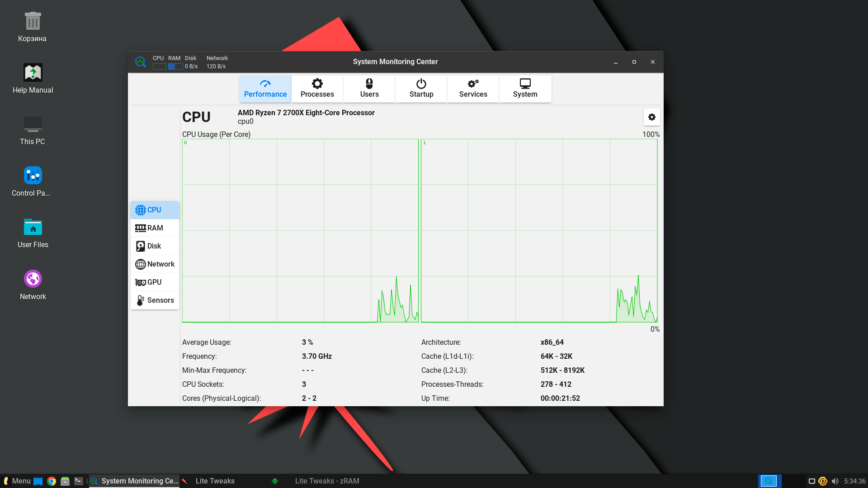This screenshot has width=868, height=488.
Task: Switch to the Processes tab
Action: pos(317,89)
